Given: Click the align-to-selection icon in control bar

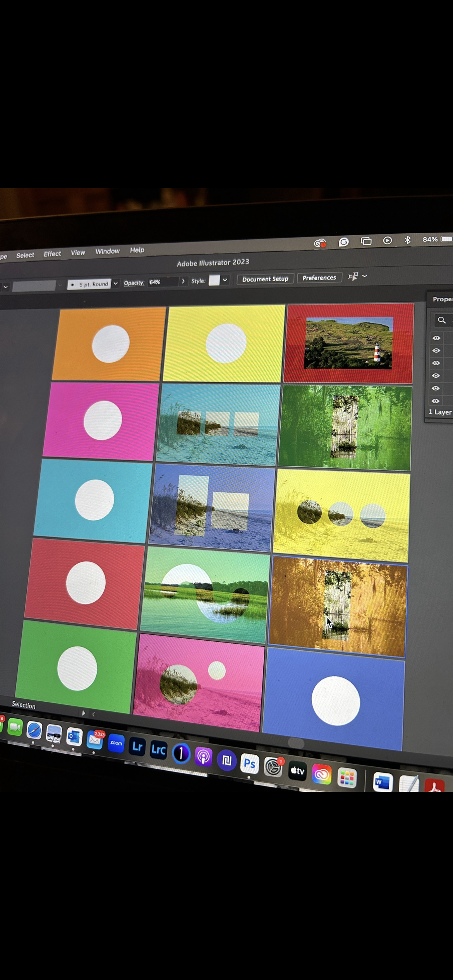Looking at the screenshot, I should (x=353, y=276).
